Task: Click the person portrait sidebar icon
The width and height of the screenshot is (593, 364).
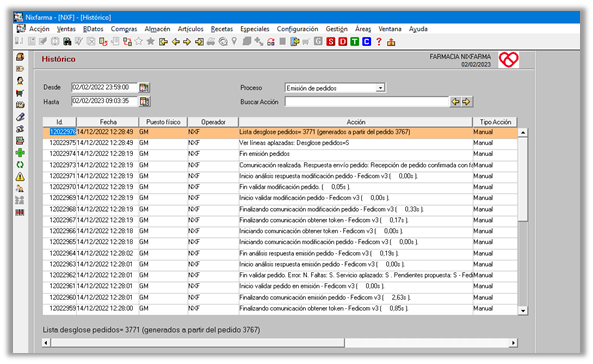Action: [20, 81]
